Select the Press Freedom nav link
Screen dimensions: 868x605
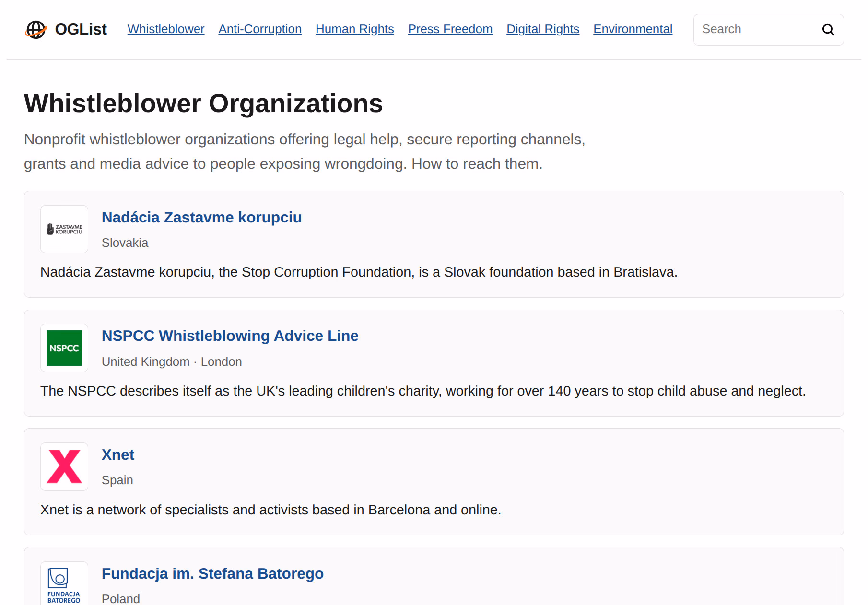(450, 29)
